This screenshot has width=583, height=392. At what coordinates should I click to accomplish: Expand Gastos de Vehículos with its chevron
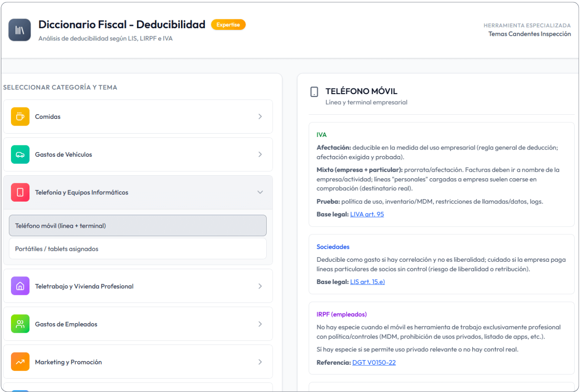[260, 154]
